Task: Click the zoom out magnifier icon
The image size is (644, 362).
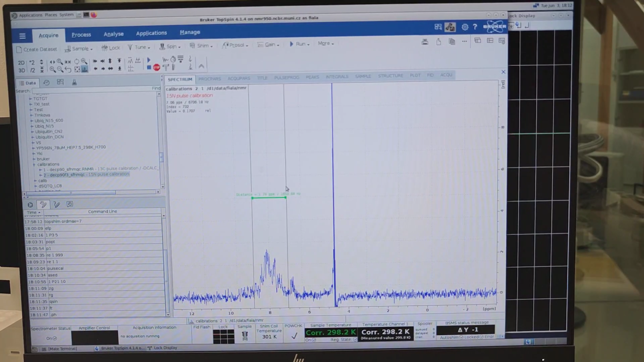Action: pos(60,69)
